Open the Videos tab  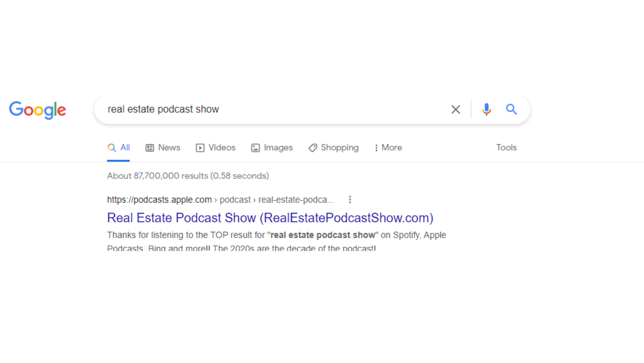216,148
